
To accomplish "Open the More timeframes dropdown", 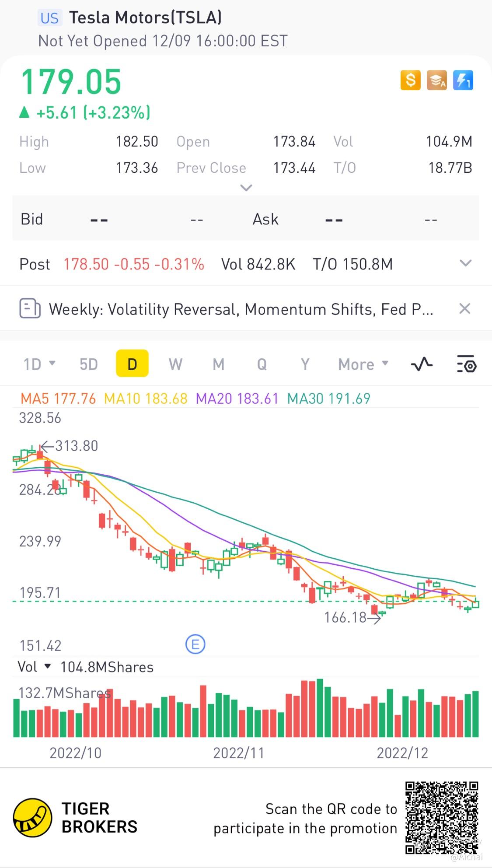I will point(363,364).
